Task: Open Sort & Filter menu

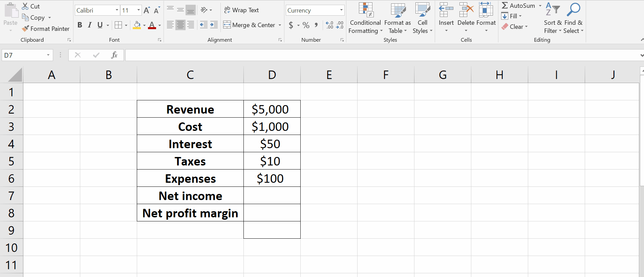Action: click(553, 18)
